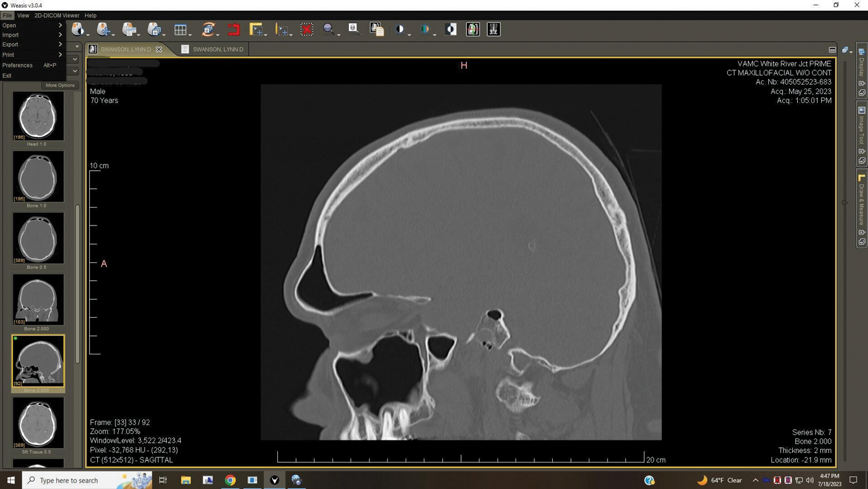Choose Preferences from the File menu

(x=18, y=65)
